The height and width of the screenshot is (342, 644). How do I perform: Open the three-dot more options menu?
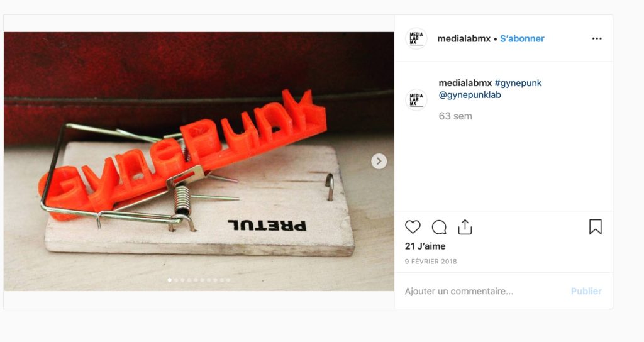597,38
